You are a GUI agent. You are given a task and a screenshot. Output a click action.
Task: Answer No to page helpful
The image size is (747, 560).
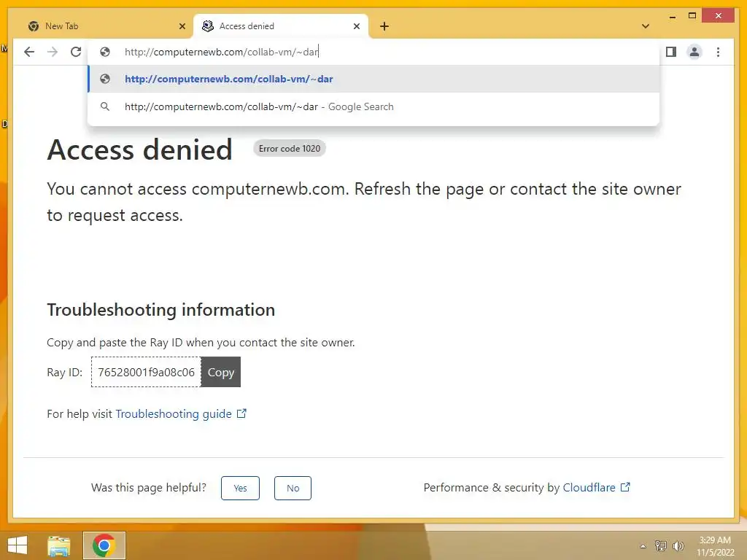coord(293,488)
